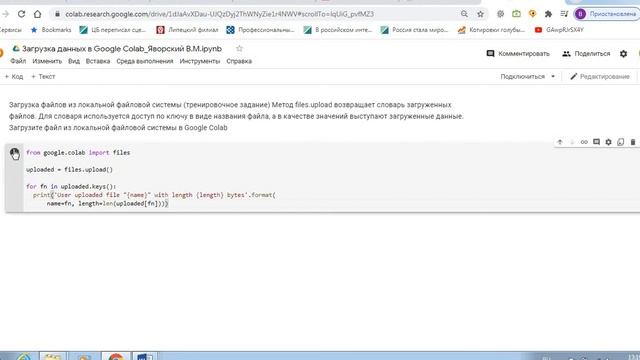Add a code cell with '+ Код'
The width and height of the screenshot is (640, 360).
tap(13, 76)
